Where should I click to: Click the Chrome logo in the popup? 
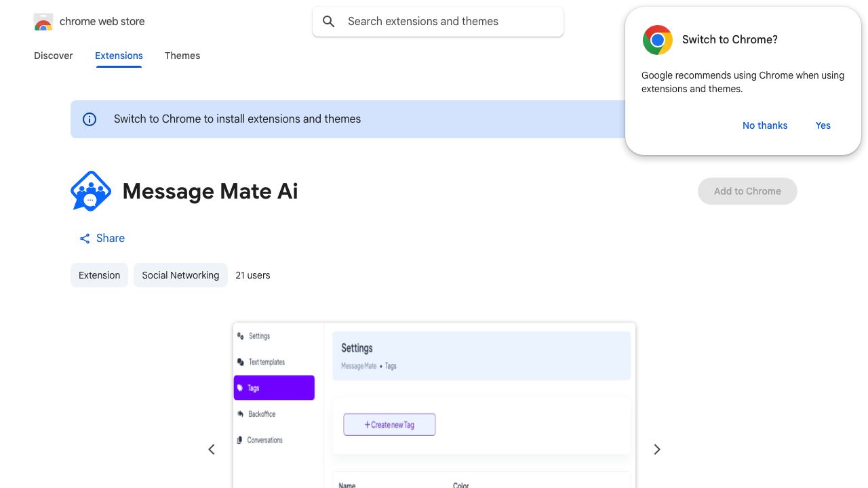point(658,40)
